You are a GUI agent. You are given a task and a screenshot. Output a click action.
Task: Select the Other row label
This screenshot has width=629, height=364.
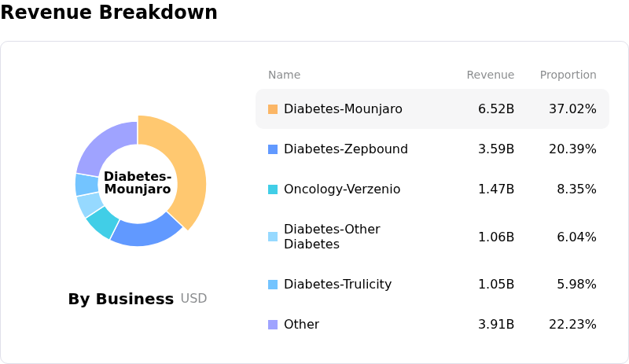click(301, 325)
